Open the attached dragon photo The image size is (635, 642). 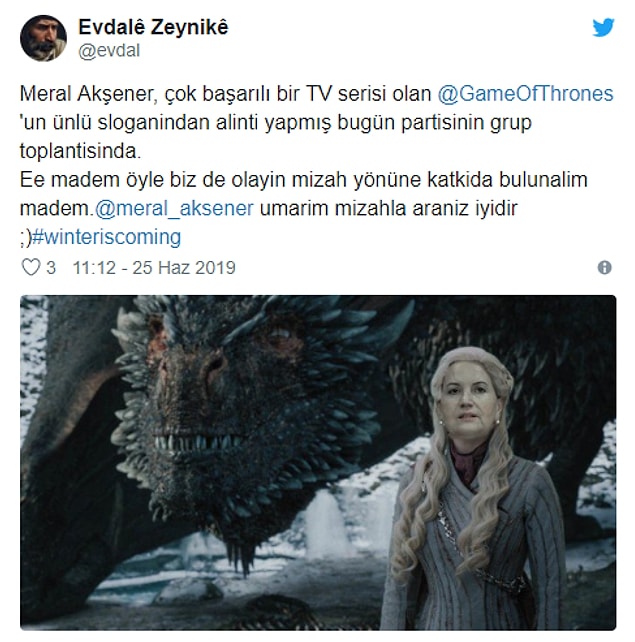pyautogui.click(x=318, y=463)
